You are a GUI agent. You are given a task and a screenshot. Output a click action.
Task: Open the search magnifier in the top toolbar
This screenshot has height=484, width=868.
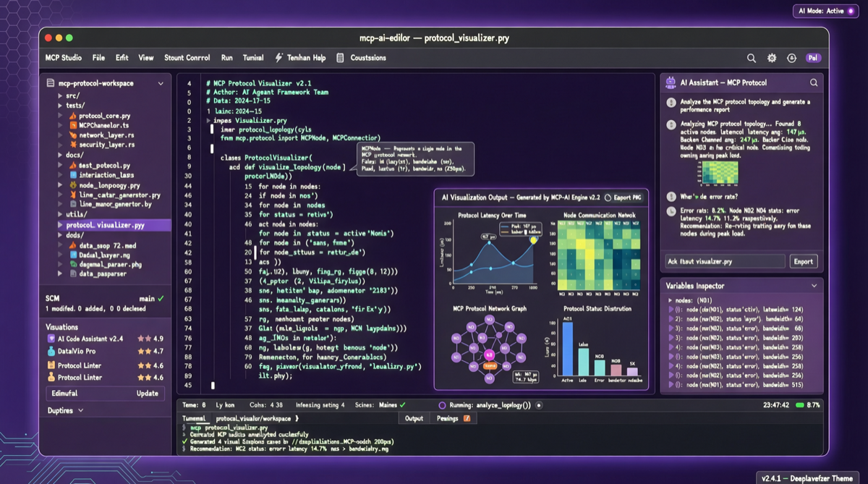(752, 58)
